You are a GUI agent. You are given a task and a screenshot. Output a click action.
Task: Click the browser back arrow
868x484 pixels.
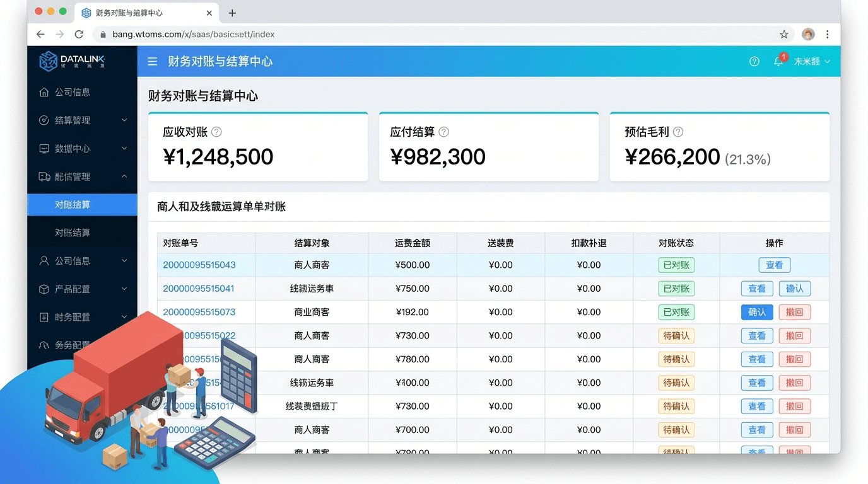tap(40, 35)
